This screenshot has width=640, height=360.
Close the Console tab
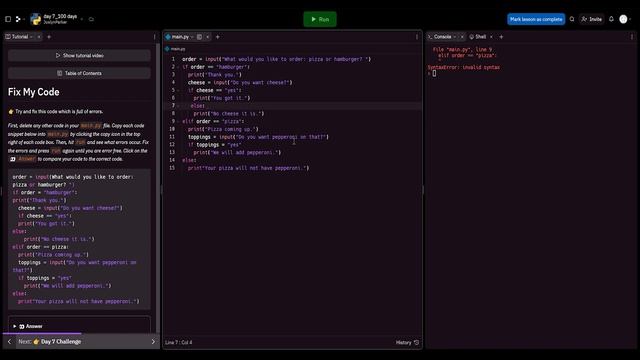click(x=462, y=37)
